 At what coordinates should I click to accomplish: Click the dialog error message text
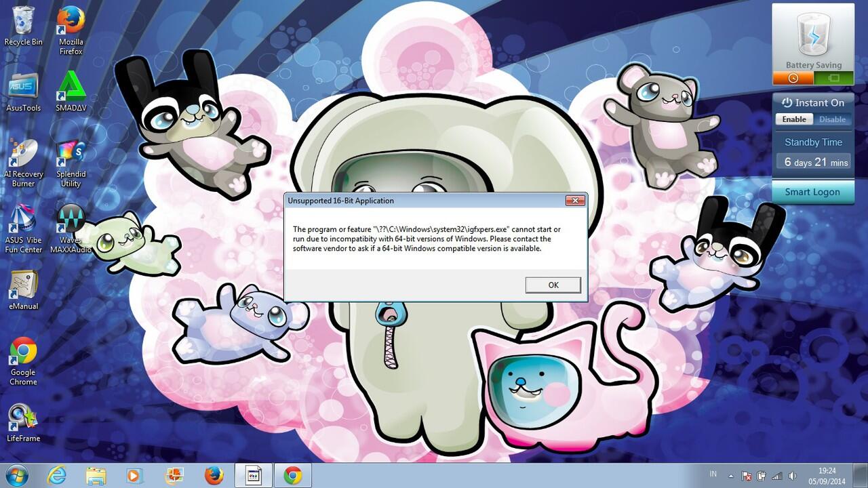point(427,239)
